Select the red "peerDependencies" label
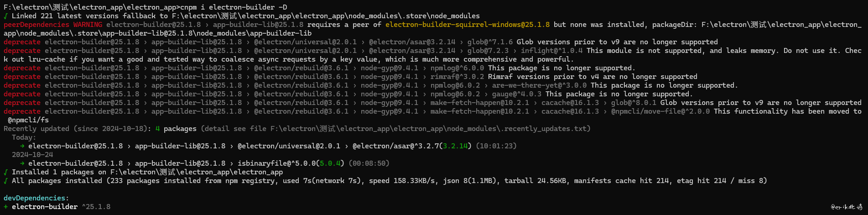The width and height of the screenshot is (868, 215). pos(36,25)
